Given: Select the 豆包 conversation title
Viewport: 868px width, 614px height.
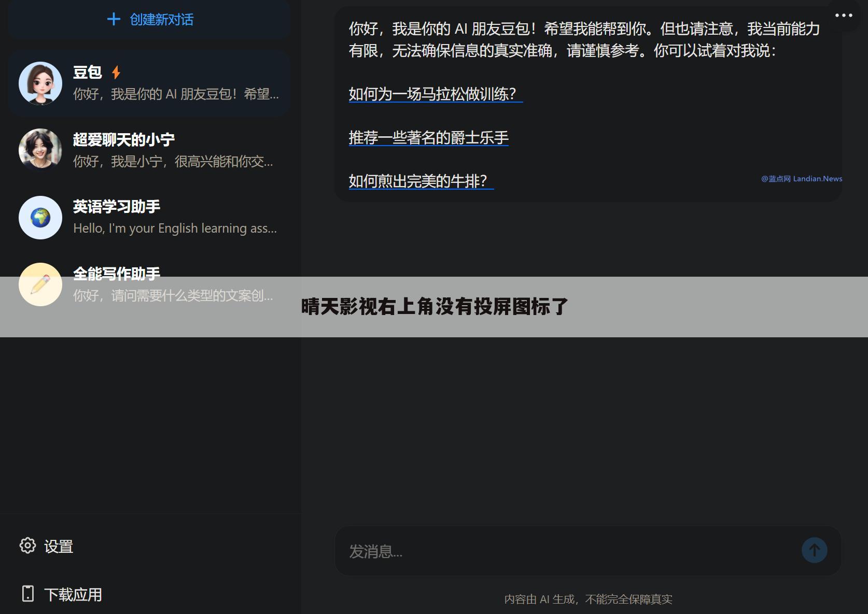Looking at the screenshot, I should coord(87,72).
